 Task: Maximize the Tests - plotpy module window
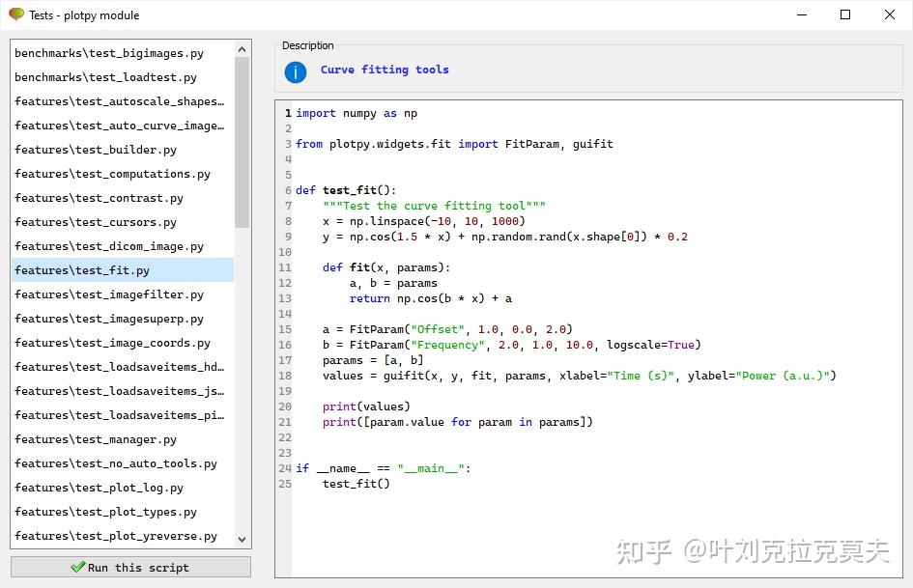click(845, 14)
